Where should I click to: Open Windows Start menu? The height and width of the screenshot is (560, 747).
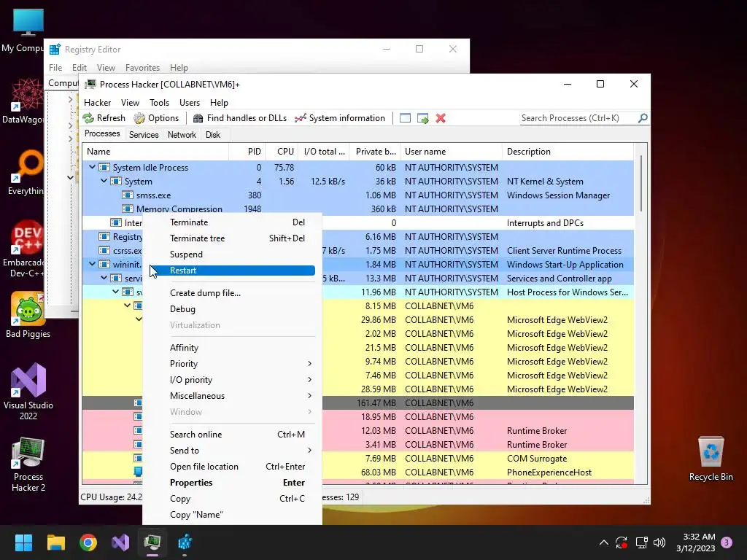[x=23, y=542]
